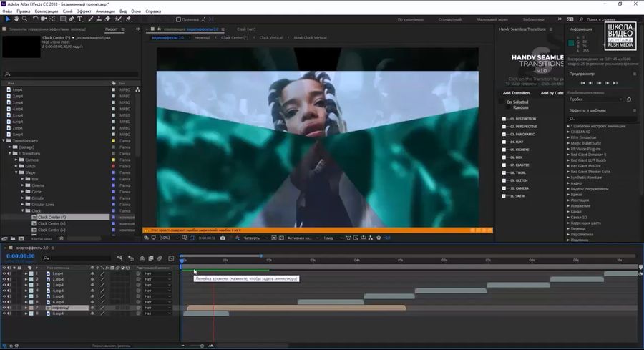
Task: Jump to last frame in preview controls
Action: tap(615, 83)
